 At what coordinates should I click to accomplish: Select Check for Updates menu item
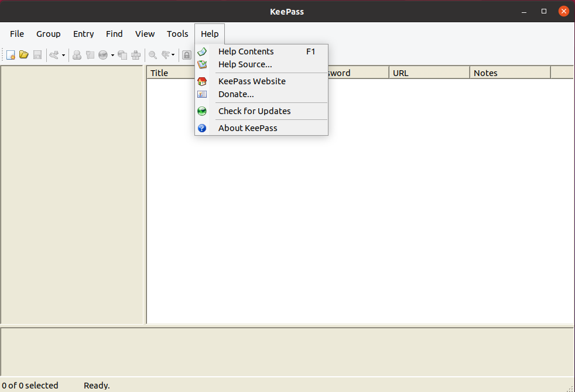pos(262,111)
